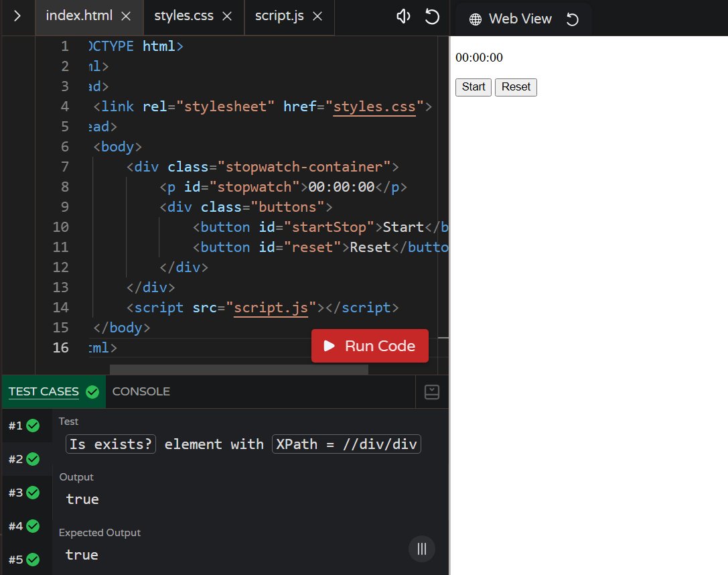Expand the file explorer sidebar arrow

tap(17, 17)
